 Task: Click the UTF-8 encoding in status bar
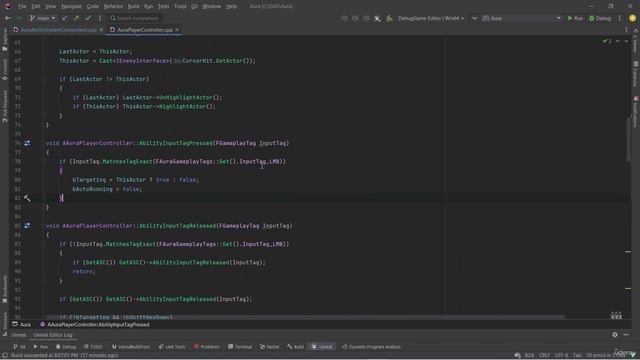click(x=561, y=355)
